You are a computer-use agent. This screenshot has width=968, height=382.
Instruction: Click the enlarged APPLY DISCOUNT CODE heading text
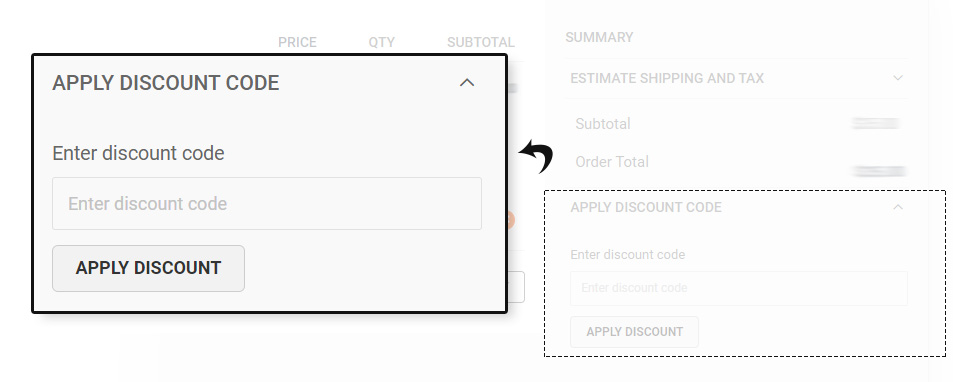click(165, 83)
